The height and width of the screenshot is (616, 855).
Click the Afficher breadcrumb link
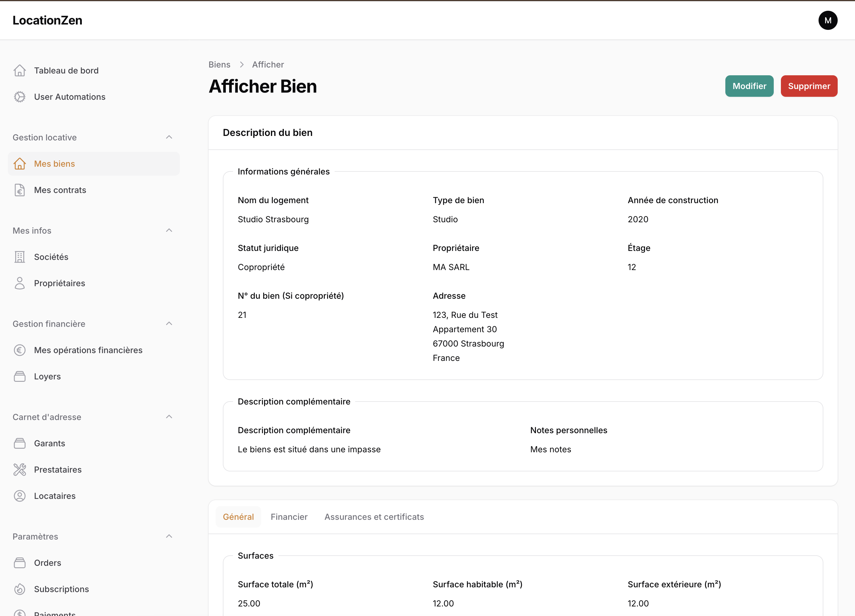tap(268, 65)
